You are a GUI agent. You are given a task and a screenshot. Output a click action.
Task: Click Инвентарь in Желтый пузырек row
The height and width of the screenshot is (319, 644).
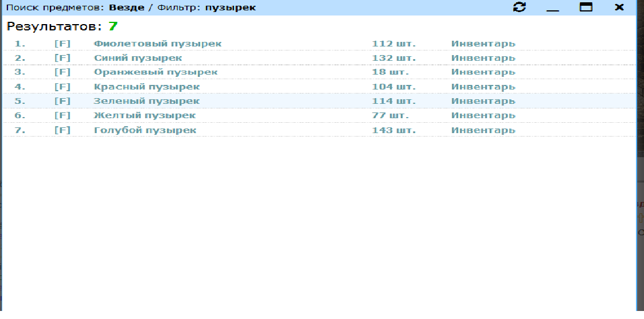(x=483, y=115)
